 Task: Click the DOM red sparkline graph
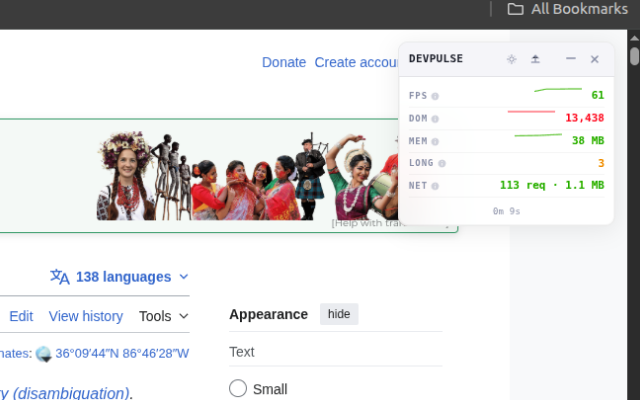(531, 111)
